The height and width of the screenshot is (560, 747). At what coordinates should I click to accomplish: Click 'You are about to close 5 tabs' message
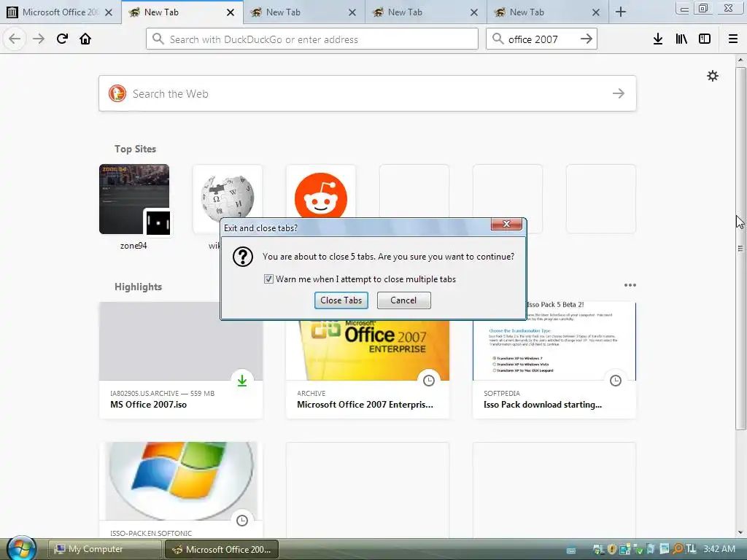click(x=388, y=257)
